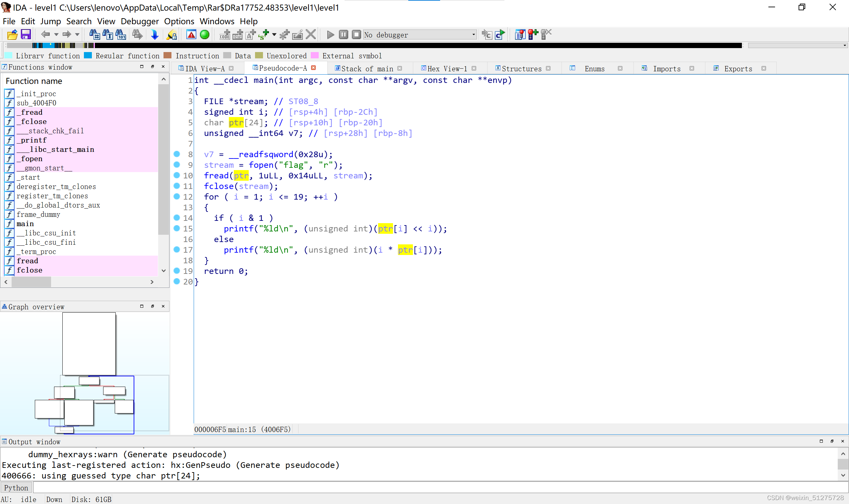Jump forward with the right arrow
The image size is (849, 504).
[67, 34]
